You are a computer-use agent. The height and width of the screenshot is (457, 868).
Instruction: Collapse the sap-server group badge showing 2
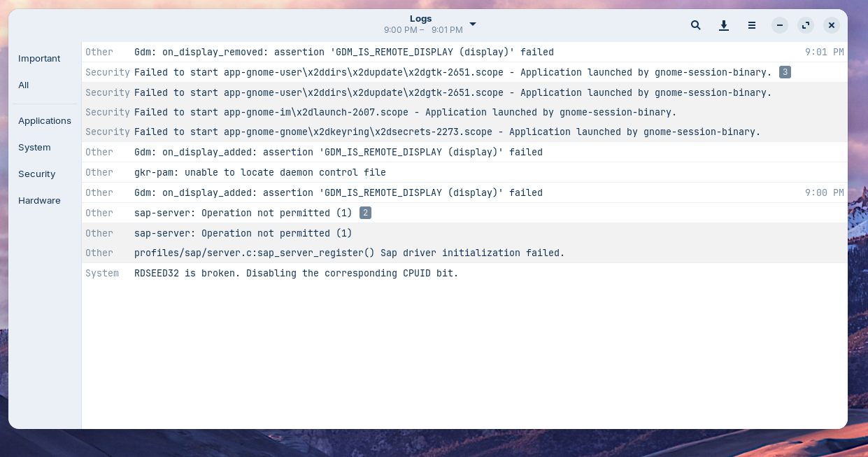[x=365, y=213]
